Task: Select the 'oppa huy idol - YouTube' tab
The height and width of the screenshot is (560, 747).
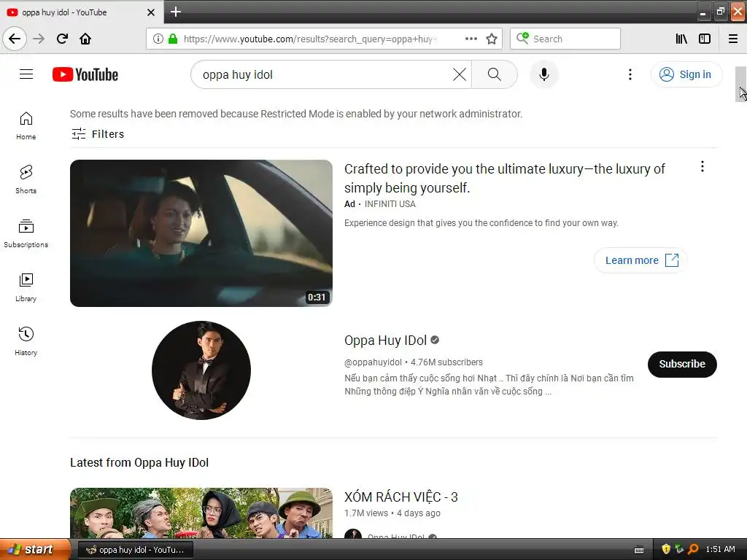Action: [82, 12]
